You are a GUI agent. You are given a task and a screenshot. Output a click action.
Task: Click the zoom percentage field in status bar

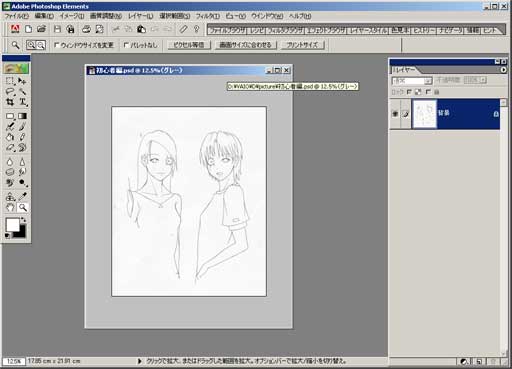point(14,361)
